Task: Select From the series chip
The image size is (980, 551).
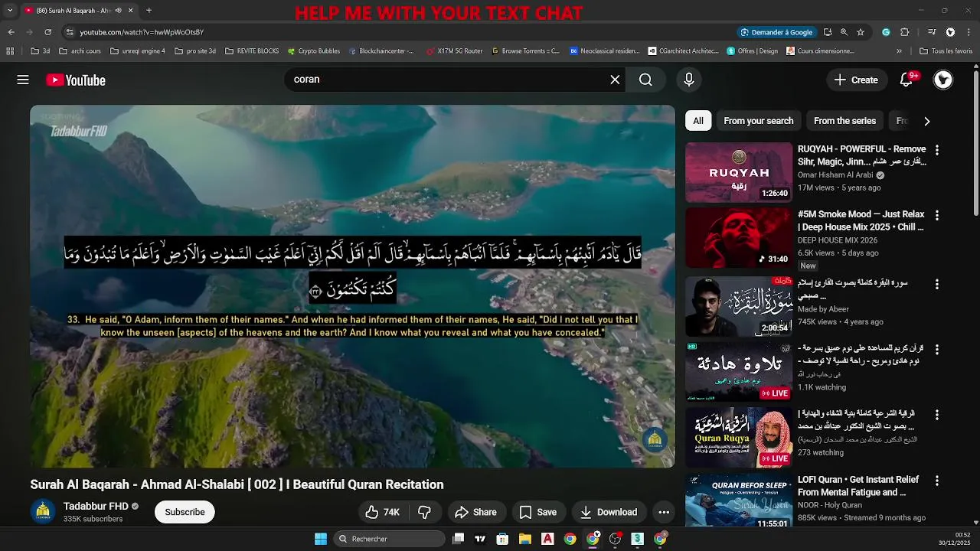Action: 844,121
